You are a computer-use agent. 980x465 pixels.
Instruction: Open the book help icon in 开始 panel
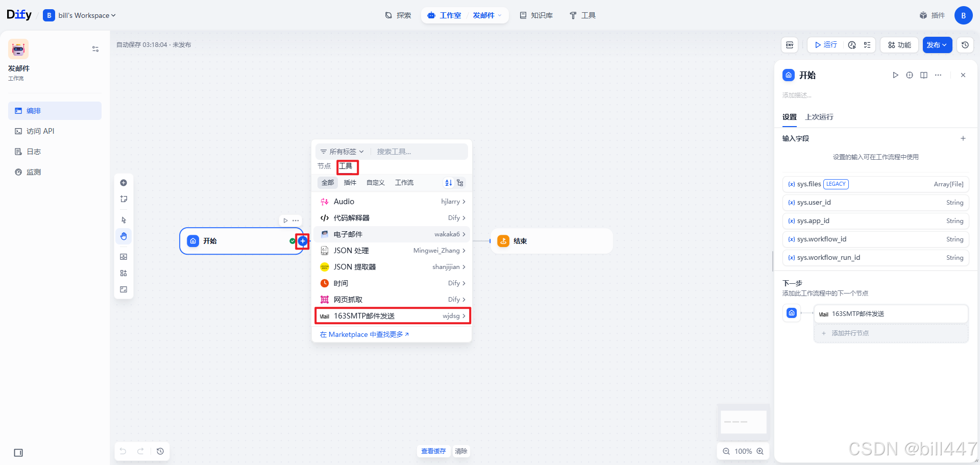click(x=924, y=75)
